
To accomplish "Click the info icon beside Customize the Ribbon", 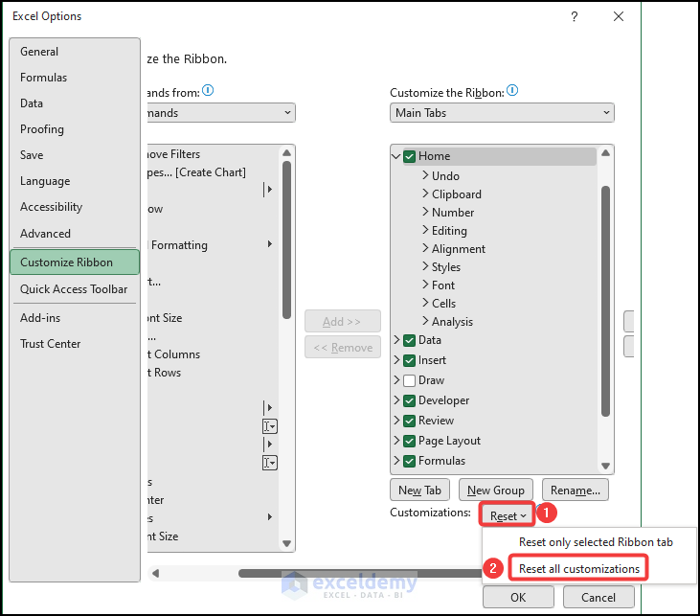I will point(512,91).
